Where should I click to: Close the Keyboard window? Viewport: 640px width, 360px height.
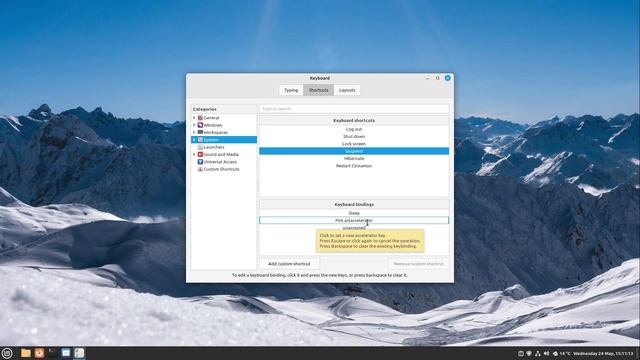(x=448, y=78)
